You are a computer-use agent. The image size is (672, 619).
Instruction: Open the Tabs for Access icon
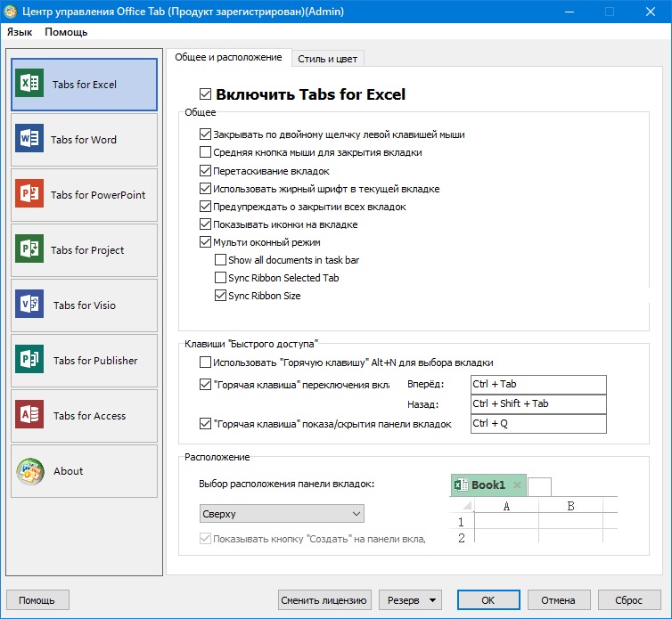point(29,415)
